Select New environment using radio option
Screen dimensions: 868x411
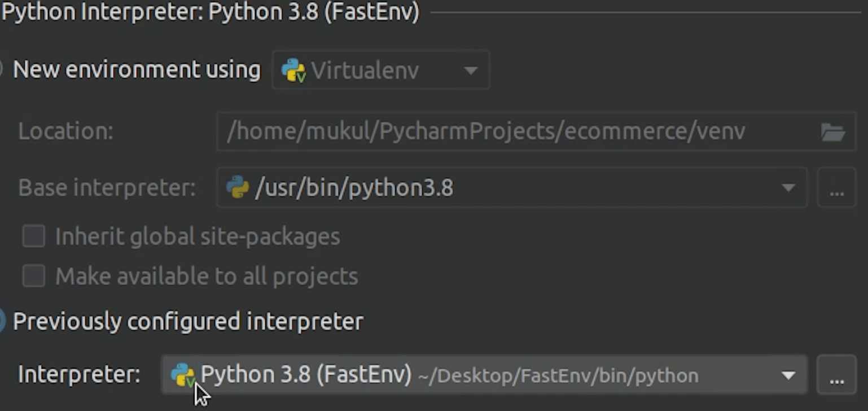(x=2, y=69)
